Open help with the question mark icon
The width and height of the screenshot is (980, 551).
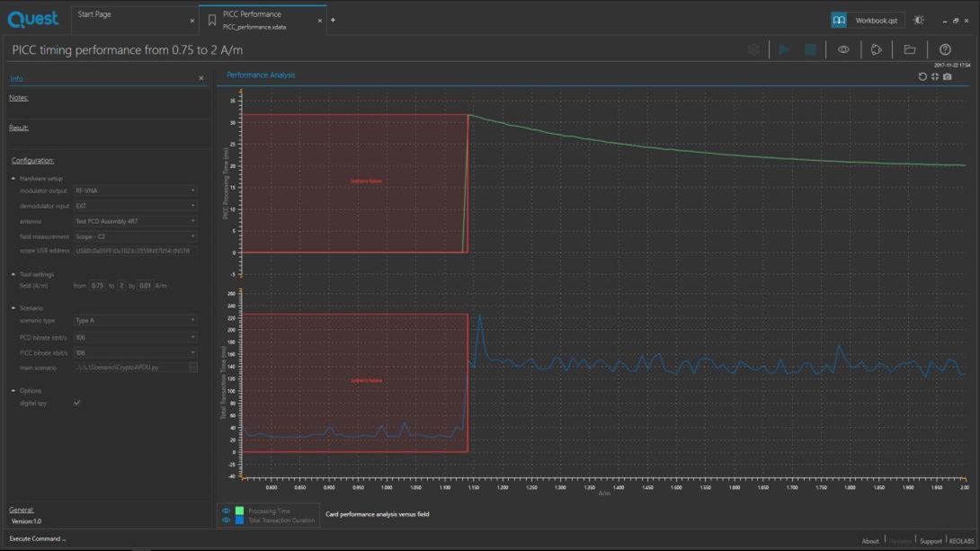pyautogui.click(x=945, y=50)
